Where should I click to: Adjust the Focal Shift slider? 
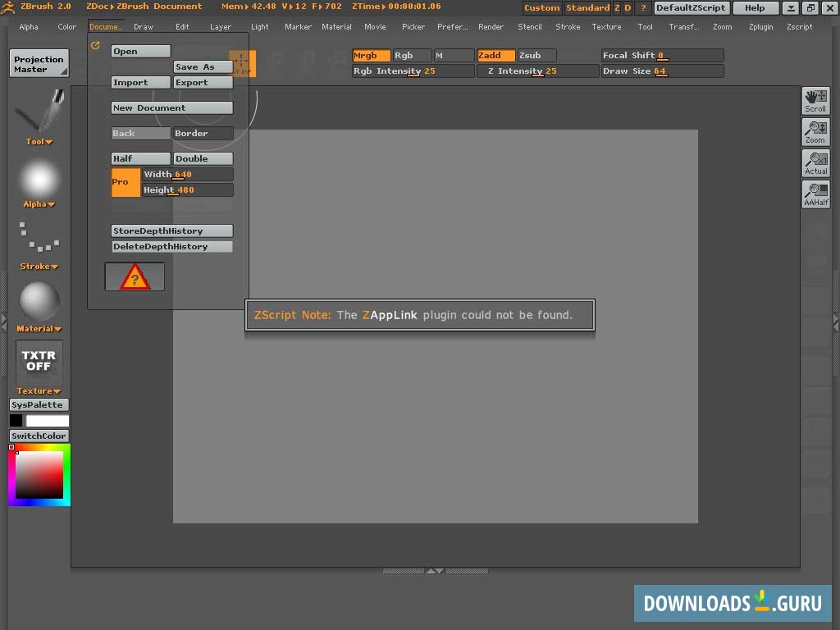click(662, 55)
